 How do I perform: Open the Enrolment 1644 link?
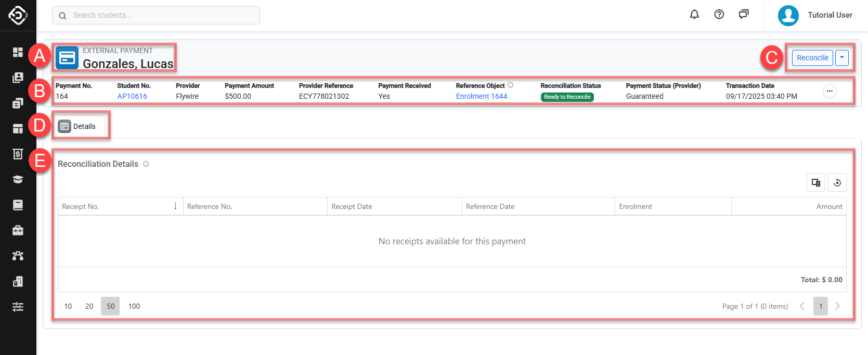(481, 96)
